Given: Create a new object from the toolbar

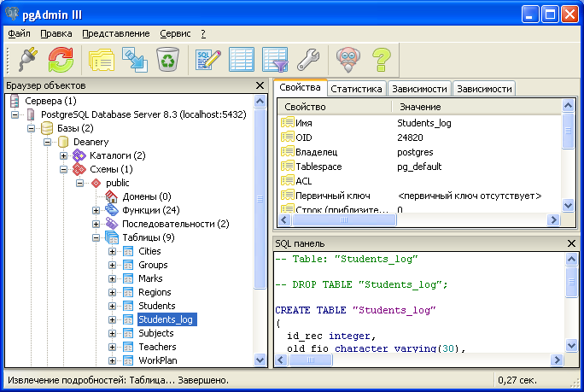Looking at the screenshot, I should [x=134, y=60].
